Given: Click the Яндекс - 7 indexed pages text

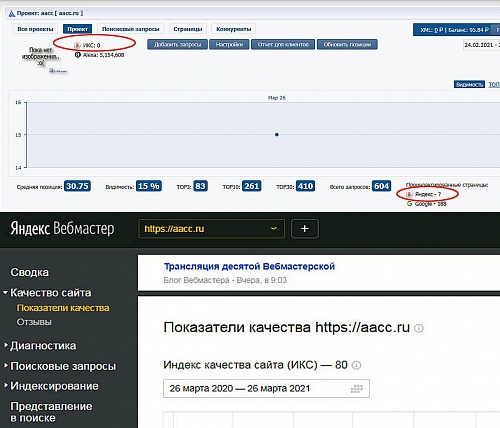Looking at the screenshot, I should pyautogui.click(x=428, y=194).
